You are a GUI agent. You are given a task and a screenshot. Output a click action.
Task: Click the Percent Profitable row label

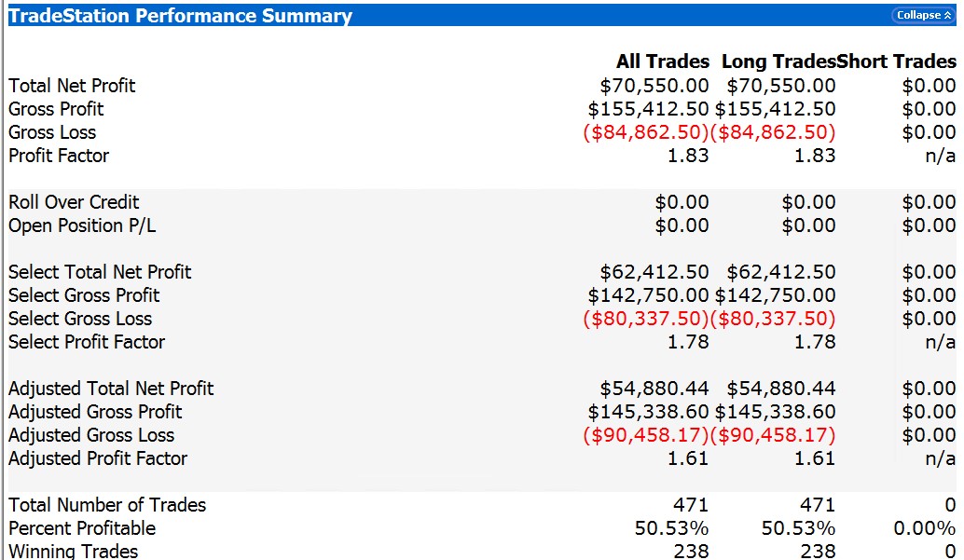(82, 528)
